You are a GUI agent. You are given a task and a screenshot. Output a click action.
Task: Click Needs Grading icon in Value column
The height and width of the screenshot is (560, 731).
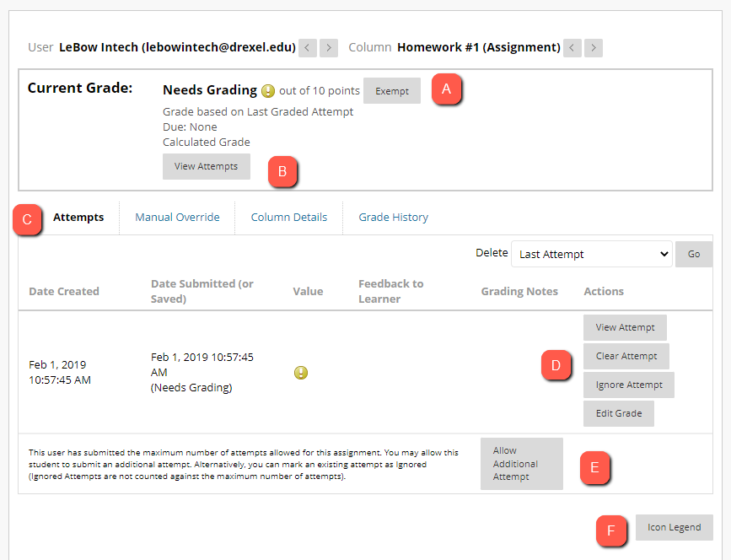301,373
